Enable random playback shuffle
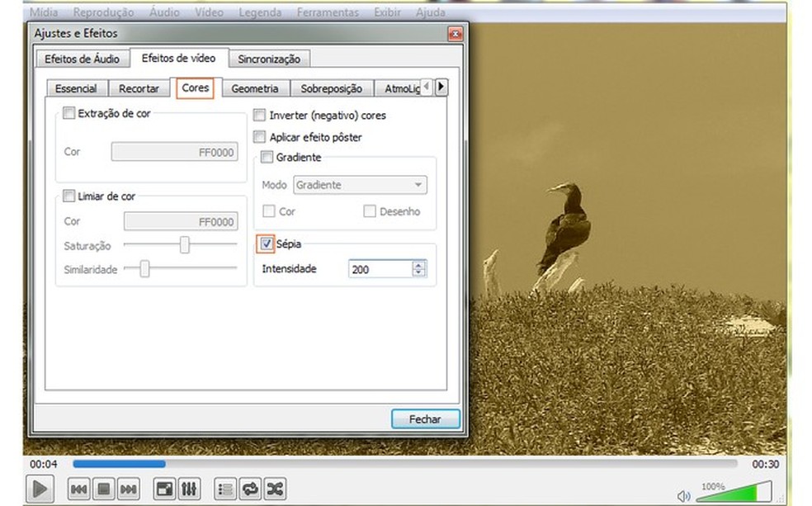This screenshot has width=812, height=506. click(x=275, y=489)
